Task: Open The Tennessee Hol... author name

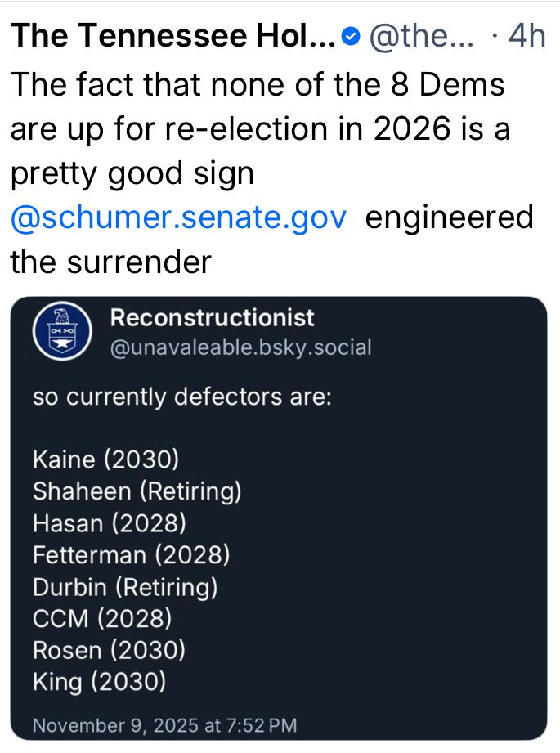Action: [172, 35]
